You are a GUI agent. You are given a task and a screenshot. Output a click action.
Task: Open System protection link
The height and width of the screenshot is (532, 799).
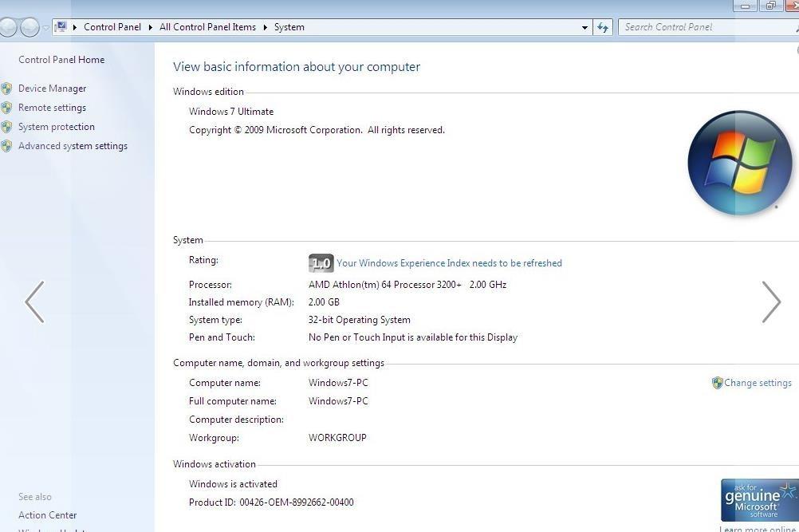pyautogui.click(x=57, y=127)
